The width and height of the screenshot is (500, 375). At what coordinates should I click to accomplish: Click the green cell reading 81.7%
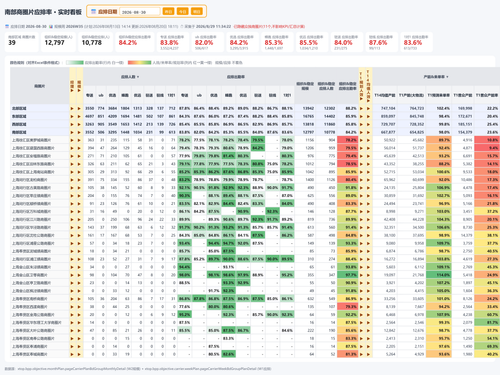[487, 323]
